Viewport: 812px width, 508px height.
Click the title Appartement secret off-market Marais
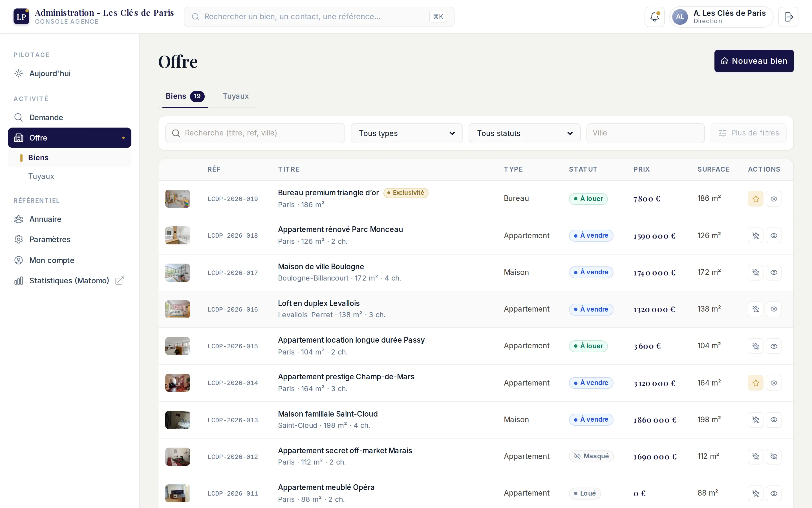[x=345, y=450]
